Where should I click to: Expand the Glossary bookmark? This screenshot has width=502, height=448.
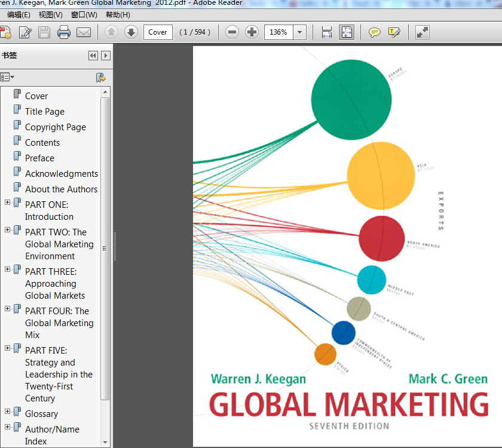(x=8, y=412)
